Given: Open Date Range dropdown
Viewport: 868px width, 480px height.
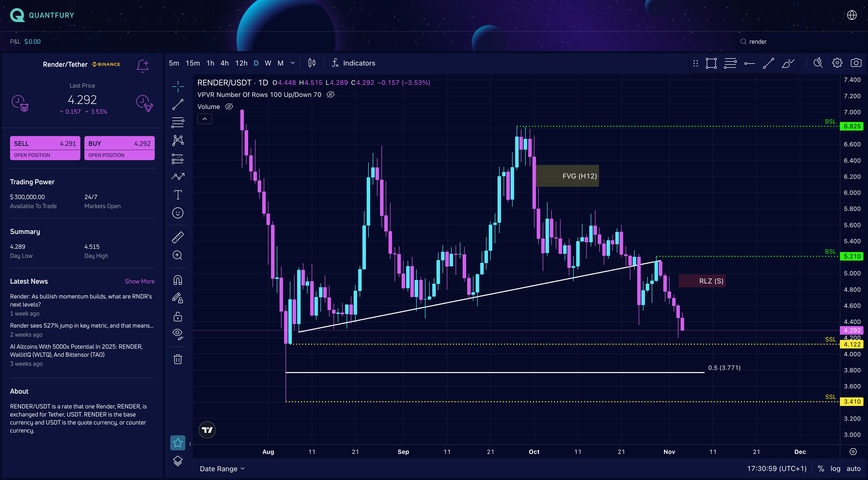Looking at the screenshot, I should tap(222, 469).
